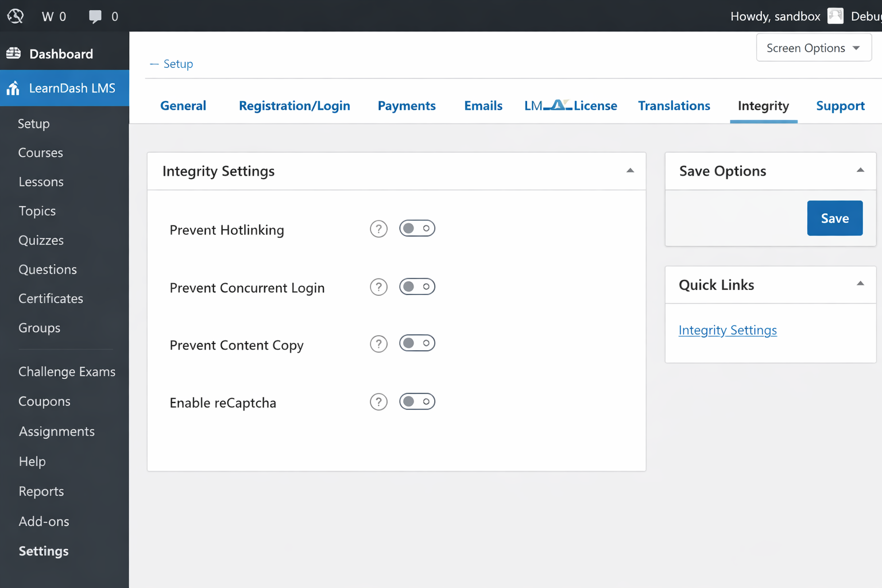Open help tooltip for Prevent Hotlinking

pos(378,229)
